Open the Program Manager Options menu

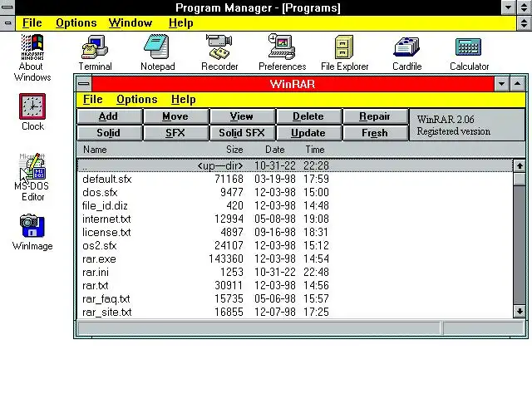point(76,22)
